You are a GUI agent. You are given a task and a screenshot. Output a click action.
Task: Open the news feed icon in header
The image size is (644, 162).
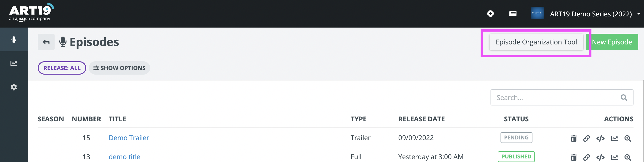pos(513,14)
